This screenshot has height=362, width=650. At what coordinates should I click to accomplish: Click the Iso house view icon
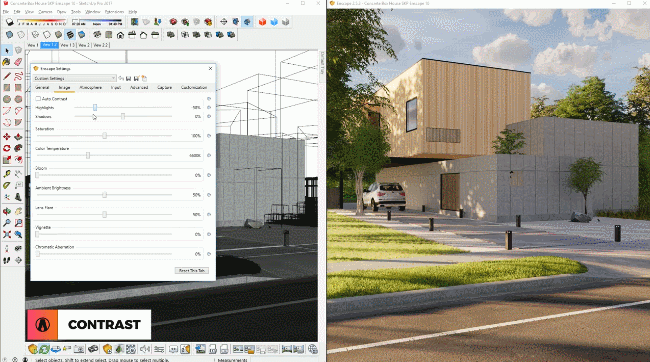(x=120, y=35)
